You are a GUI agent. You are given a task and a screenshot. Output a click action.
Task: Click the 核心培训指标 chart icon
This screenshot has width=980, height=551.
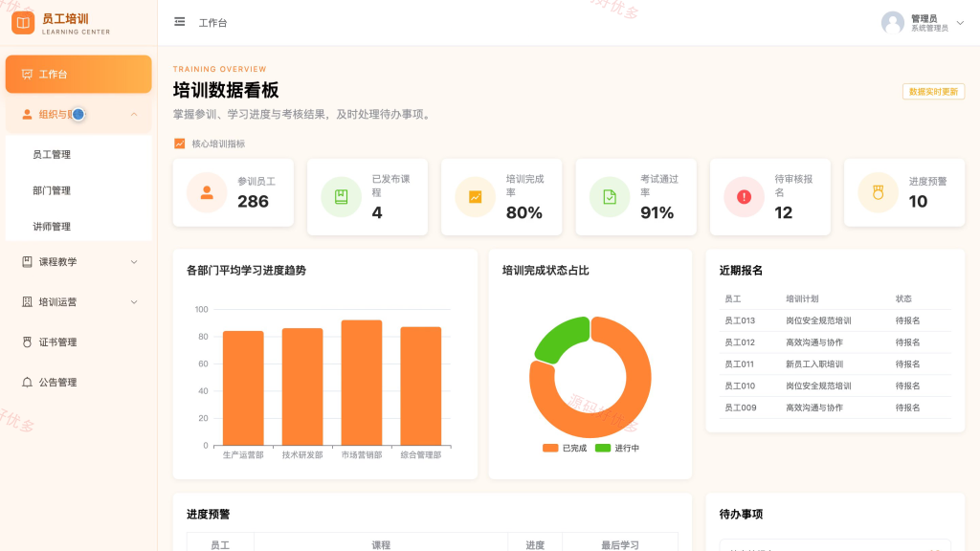pos(179,143)
